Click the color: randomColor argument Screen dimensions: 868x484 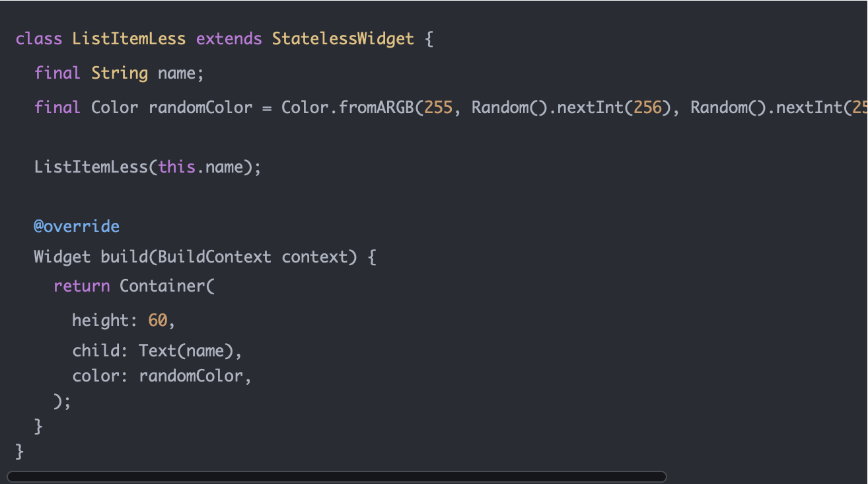(x=162, y=377)
